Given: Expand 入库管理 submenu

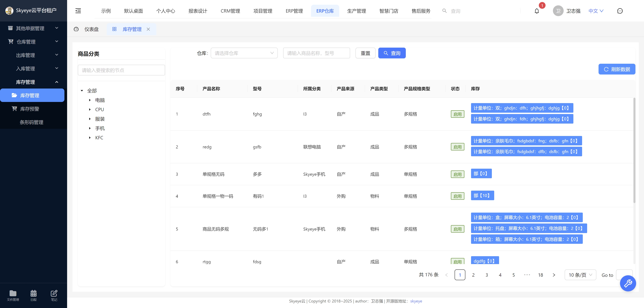Looking at the screenshot, I should click(x=57, y=68).
